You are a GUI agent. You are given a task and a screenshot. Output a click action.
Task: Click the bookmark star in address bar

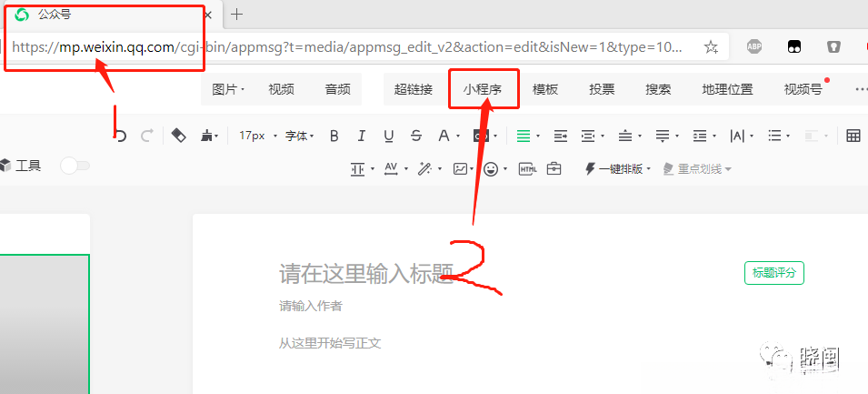point(711,47)
